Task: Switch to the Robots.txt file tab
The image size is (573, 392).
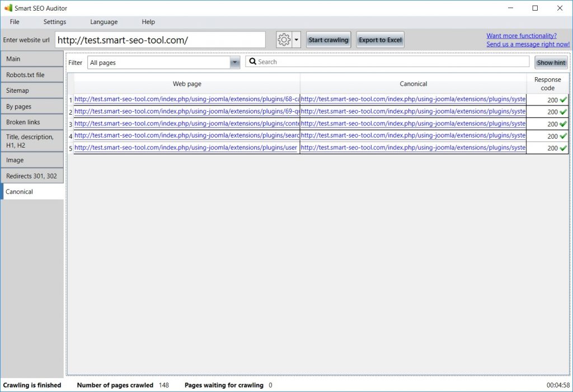Action: (x=32, y=74)
